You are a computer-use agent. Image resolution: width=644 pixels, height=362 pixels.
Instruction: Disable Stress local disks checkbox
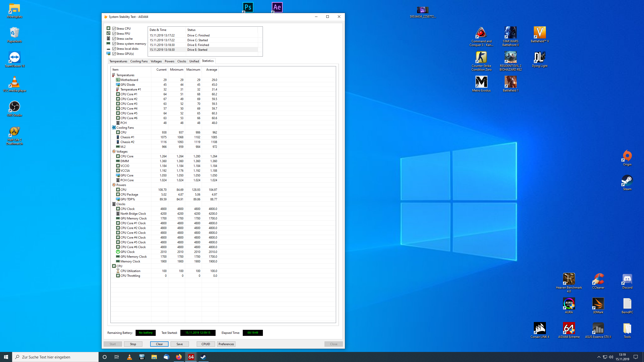[x=114, y=49]
